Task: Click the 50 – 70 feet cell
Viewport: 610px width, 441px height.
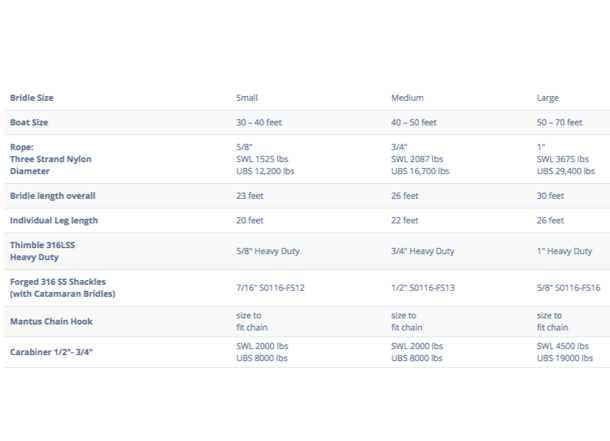Action: [559, 122]
